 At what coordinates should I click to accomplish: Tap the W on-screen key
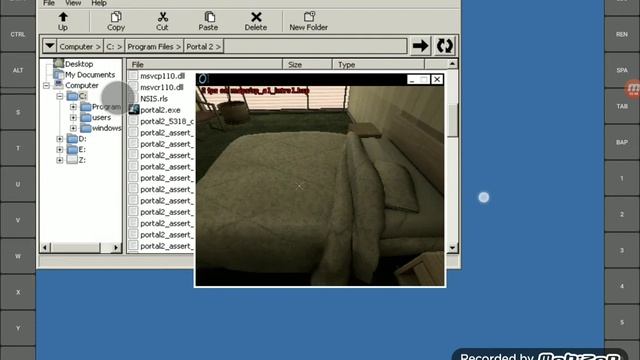tap(18, 256)
